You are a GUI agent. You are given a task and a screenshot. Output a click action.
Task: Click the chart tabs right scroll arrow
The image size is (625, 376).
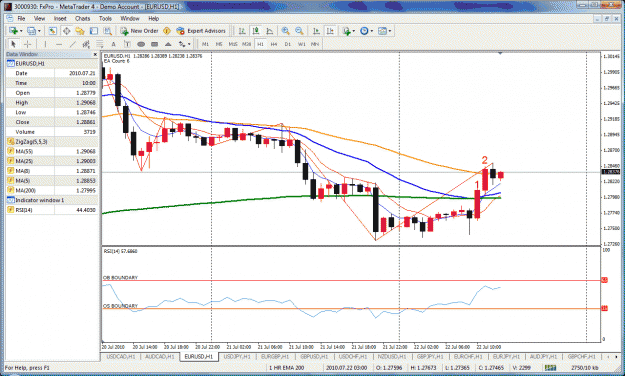point(617,356)
